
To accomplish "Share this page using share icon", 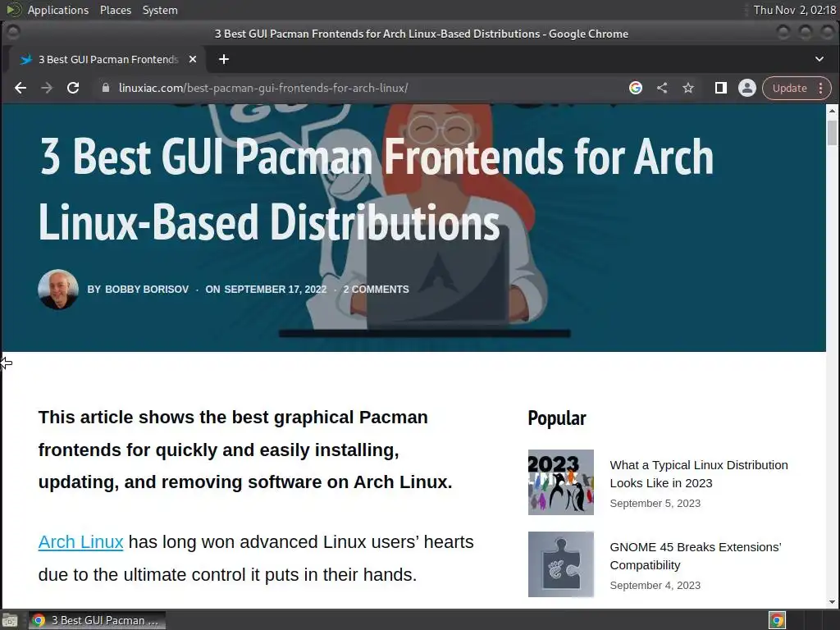I will point(662,88).
